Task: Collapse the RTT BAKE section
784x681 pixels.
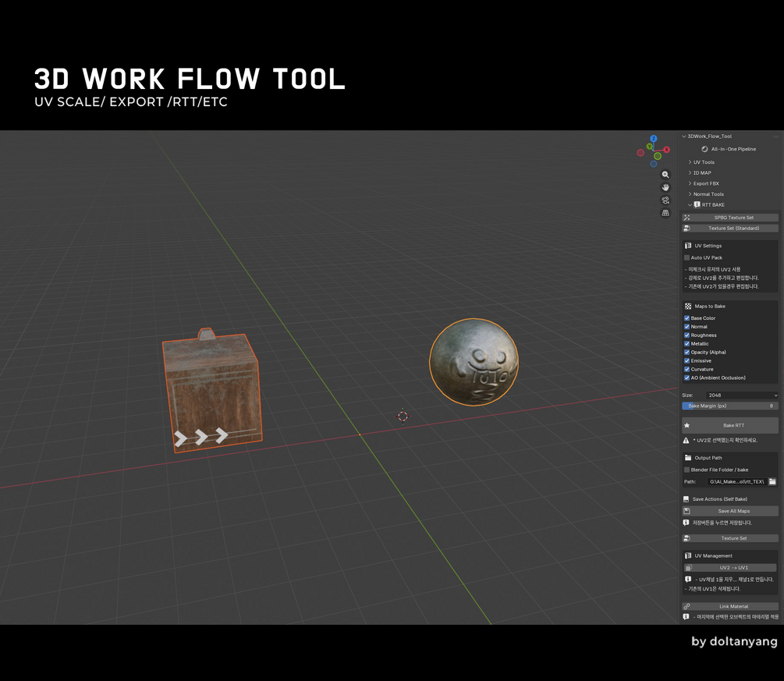Action: pyautogui.click(x=690, y=204)
